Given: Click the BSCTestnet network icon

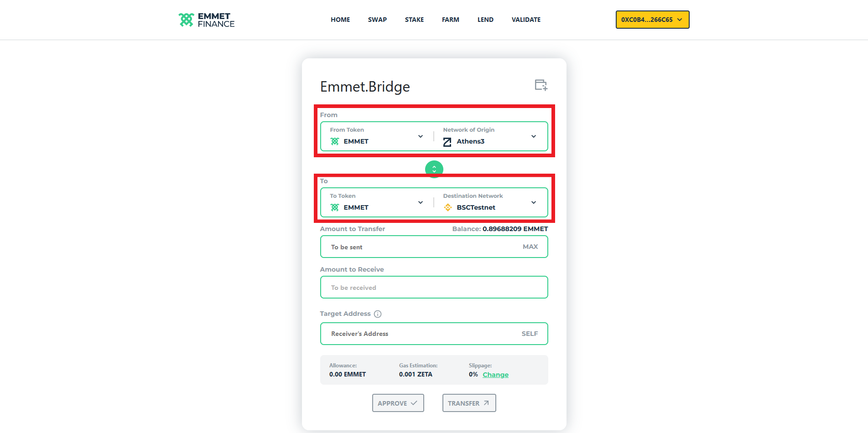Looking at the screenshot, I should point(448,208).
